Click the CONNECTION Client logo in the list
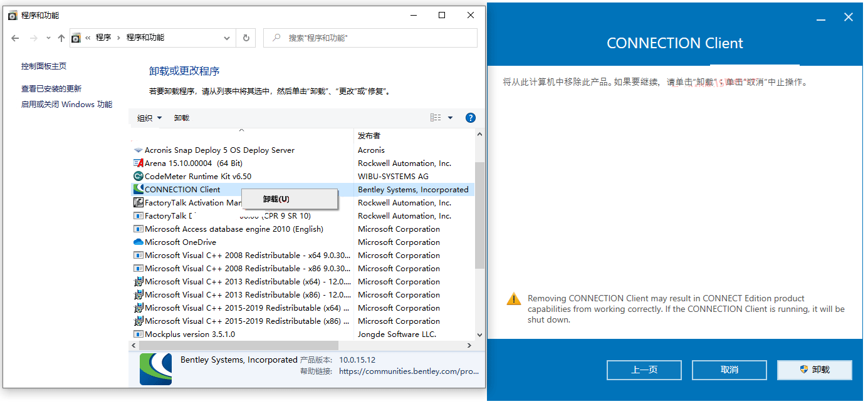 pos(138,189)
